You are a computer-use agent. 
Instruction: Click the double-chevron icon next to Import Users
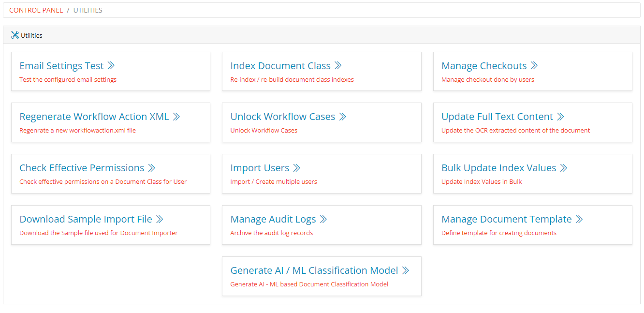pos(297,168)
